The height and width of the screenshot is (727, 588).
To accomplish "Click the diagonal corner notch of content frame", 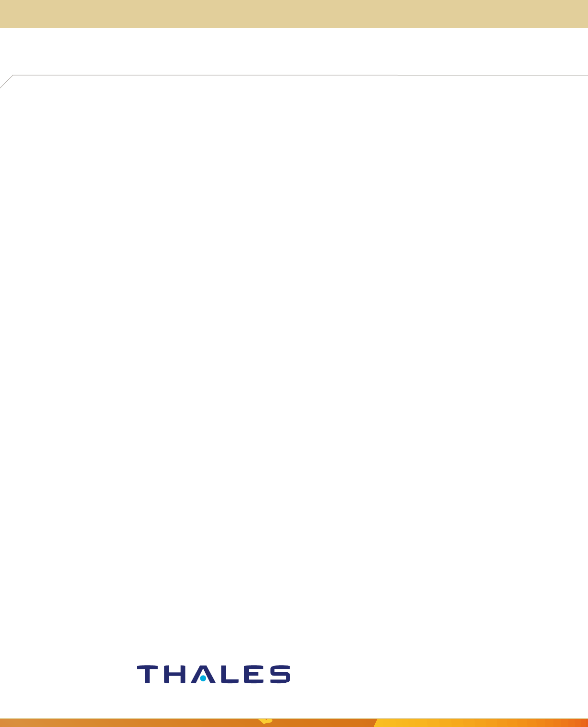I will (6, 82).
